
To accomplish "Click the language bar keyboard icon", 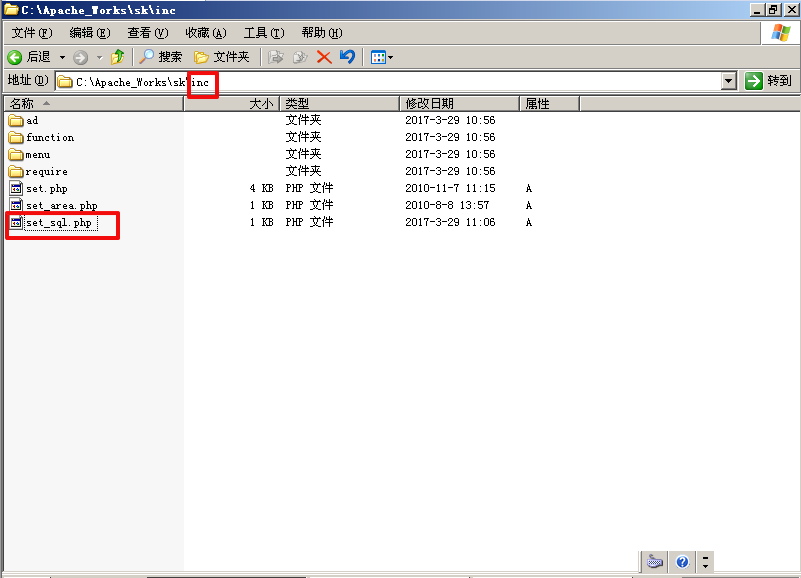I will [x=654, y=562].
